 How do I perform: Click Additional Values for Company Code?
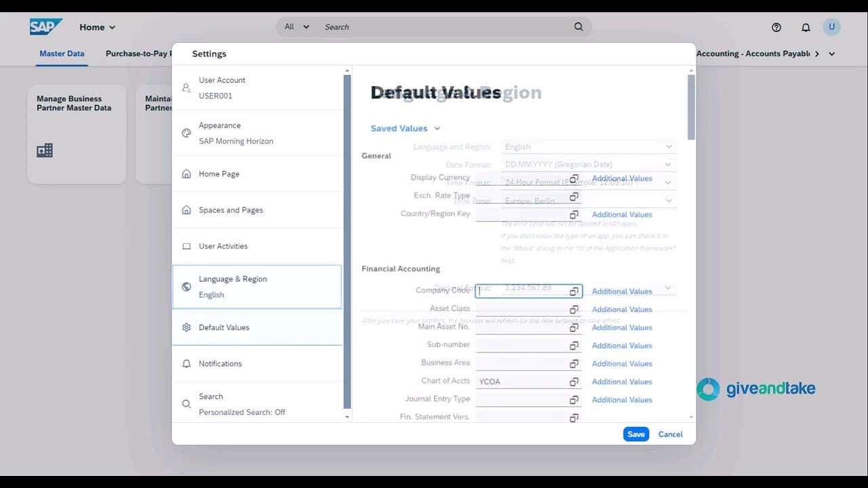622,291
